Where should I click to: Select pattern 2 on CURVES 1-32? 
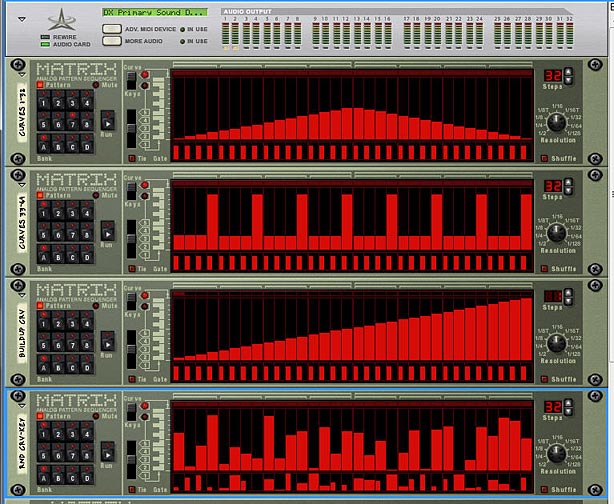[58, 100]
